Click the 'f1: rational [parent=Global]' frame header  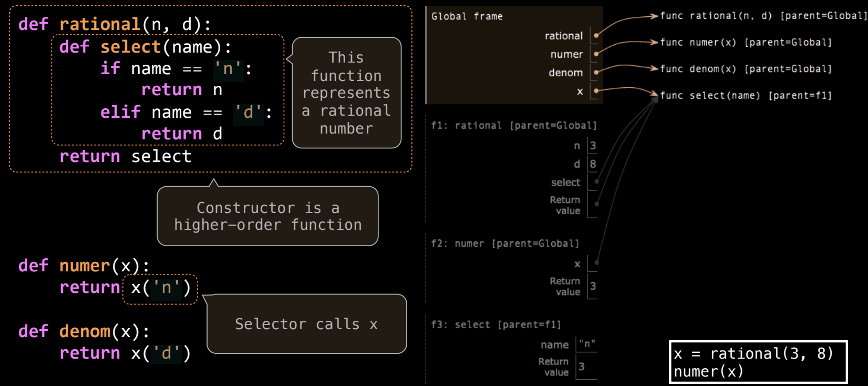point(514,125)
